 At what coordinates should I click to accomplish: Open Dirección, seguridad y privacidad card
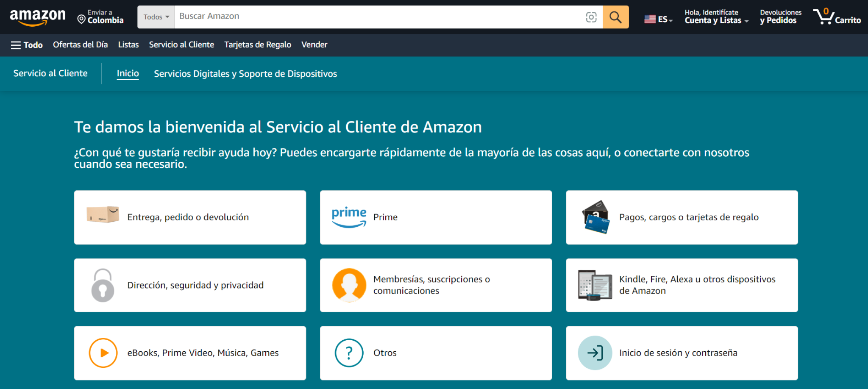coord(190,285)
